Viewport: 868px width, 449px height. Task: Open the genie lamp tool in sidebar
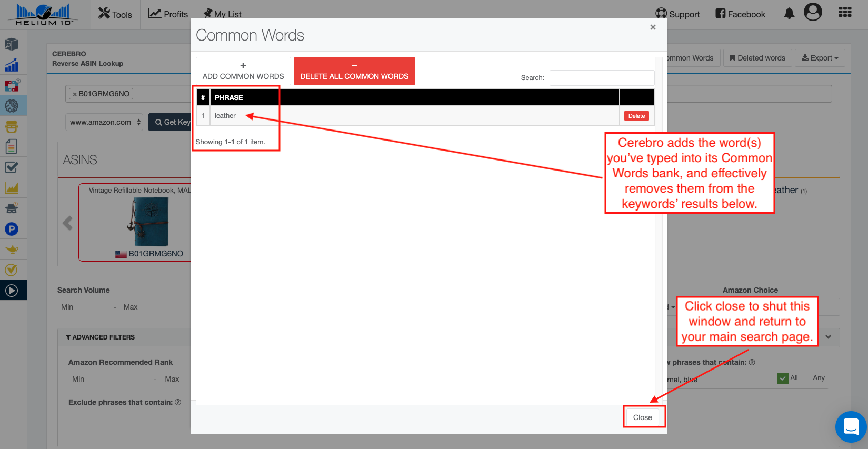[12, 250]
